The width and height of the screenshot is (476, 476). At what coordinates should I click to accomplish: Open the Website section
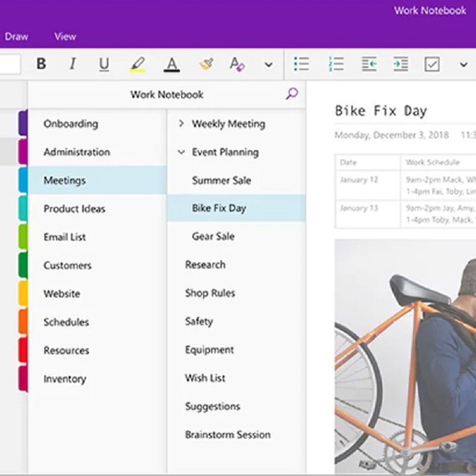click(98, 294)
